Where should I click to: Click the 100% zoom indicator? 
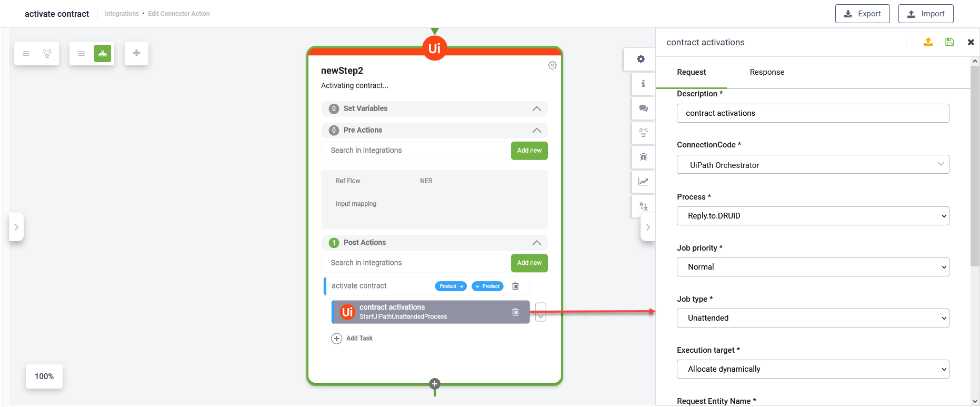(44, 376)
